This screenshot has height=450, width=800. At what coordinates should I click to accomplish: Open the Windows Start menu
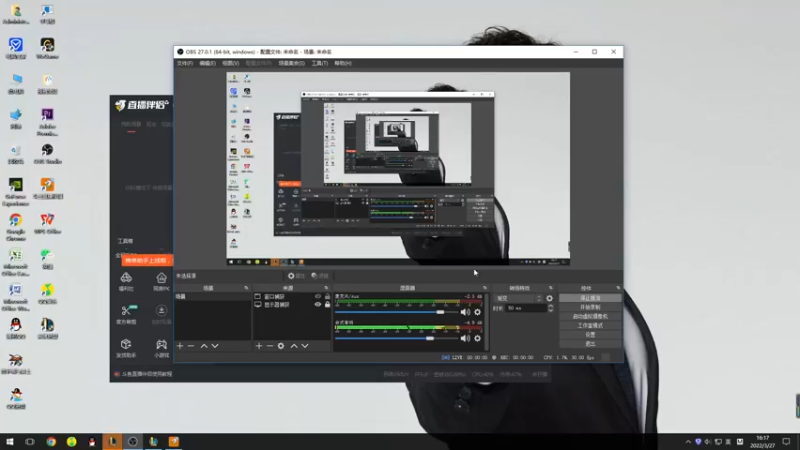click(x=10, y=442)
